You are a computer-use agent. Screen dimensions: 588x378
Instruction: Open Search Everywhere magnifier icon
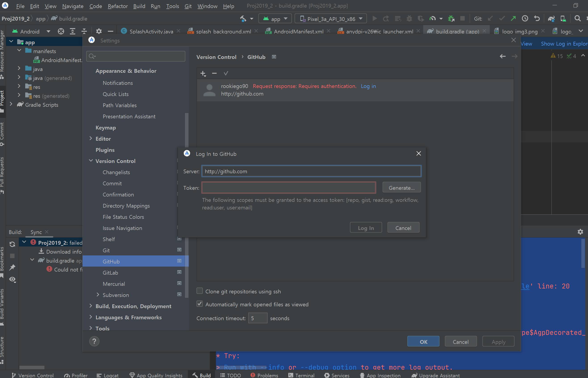[578, 19]
